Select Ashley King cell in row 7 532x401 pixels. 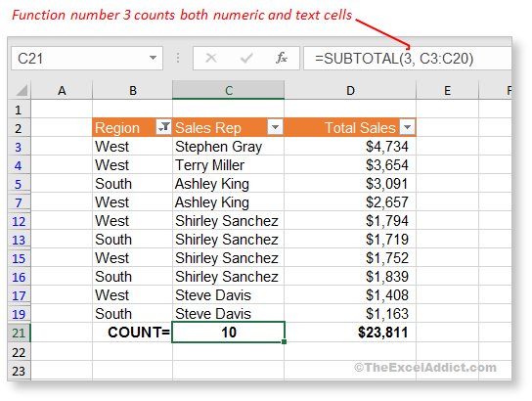[228, 202]
